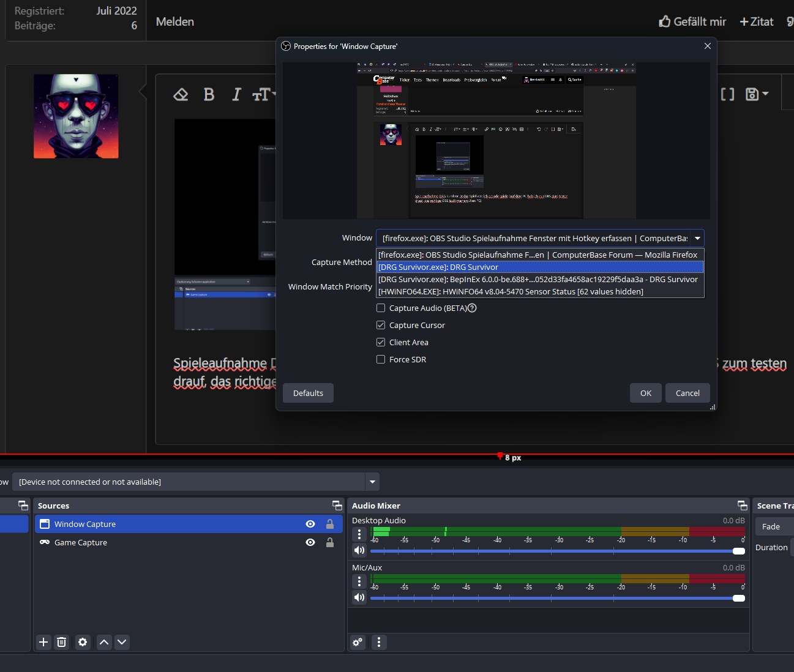The image size is (794, 672).
Task: Toggle bold formatting in forum editor
Action: coord(209,94)
